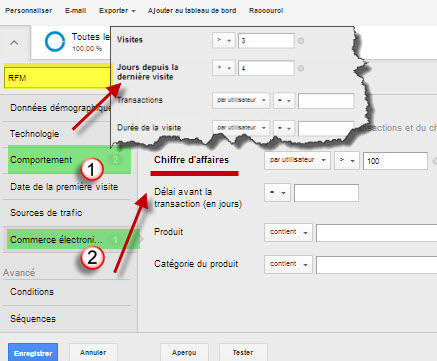The width and height of the screenshot is (437, 361).
Task: Open Chiffre d'affaires par utilisateur dropdown
Action: pos(297,160)
